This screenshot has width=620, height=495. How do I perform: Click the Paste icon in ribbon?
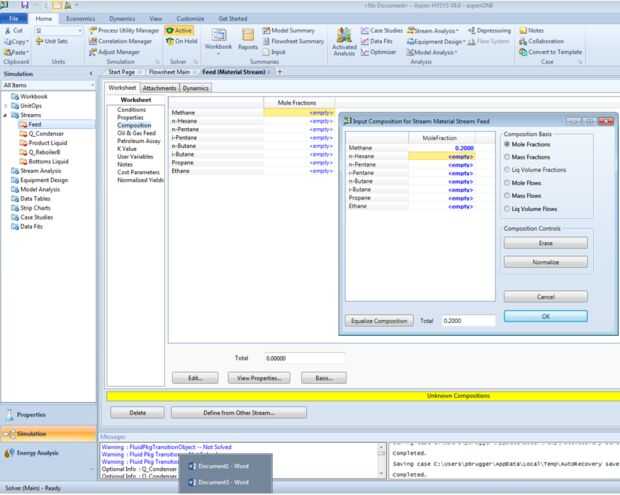[8, 52]
